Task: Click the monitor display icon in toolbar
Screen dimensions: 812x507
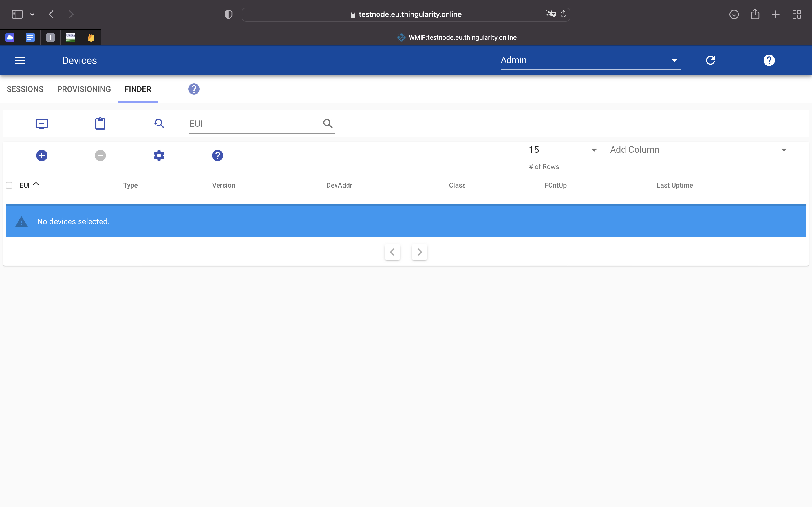Action: point(42,124)
